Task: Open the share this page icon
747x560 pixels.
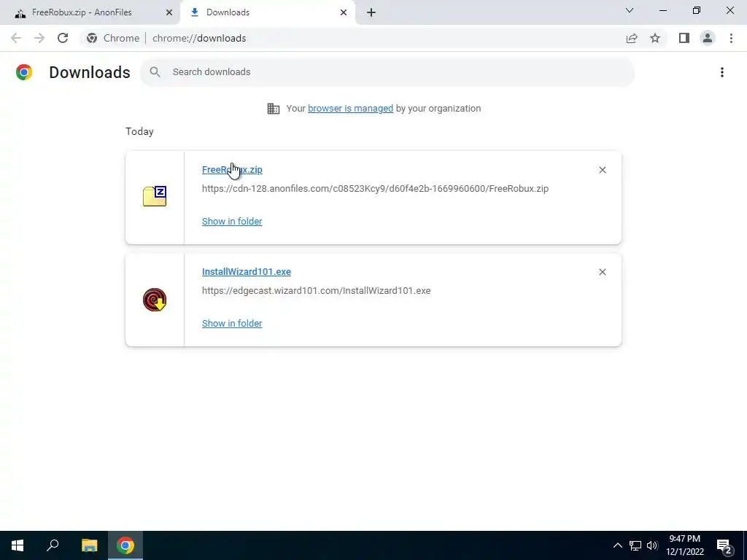Action: coord(632,38)
